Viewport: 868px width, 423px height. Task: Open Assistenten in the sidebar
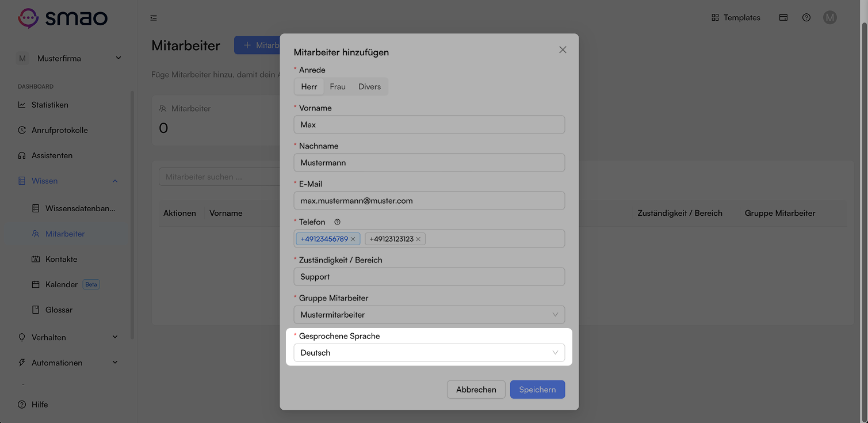69,155
